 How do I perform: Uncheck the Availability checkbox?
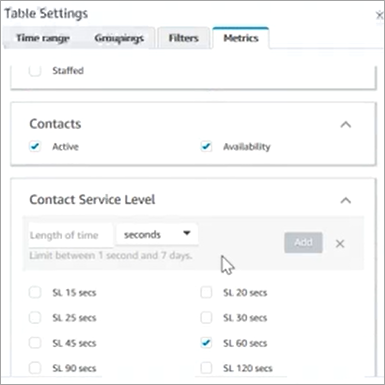[x=206, y=146]
